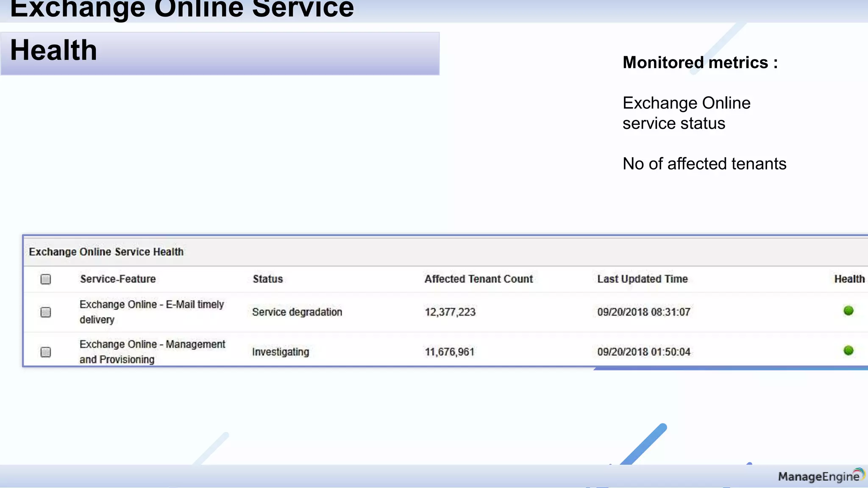Click the Health slide title banner

[x=220, y=53]
